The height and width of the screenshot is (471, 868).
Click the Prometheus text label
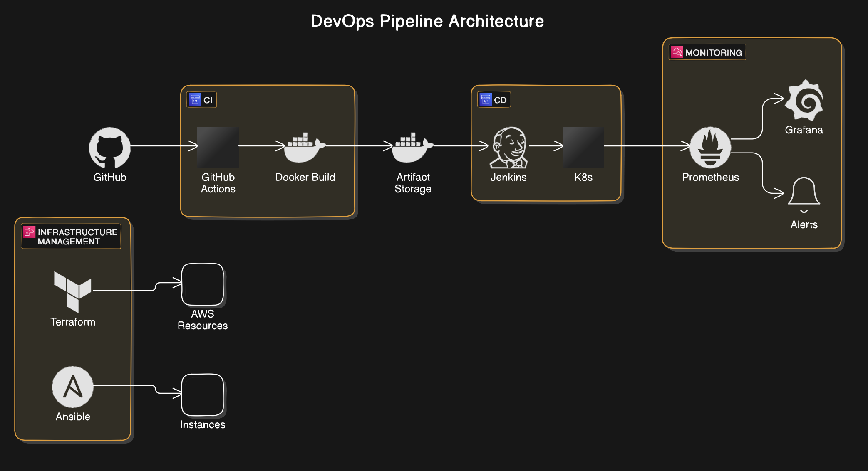tap(710, 177)
